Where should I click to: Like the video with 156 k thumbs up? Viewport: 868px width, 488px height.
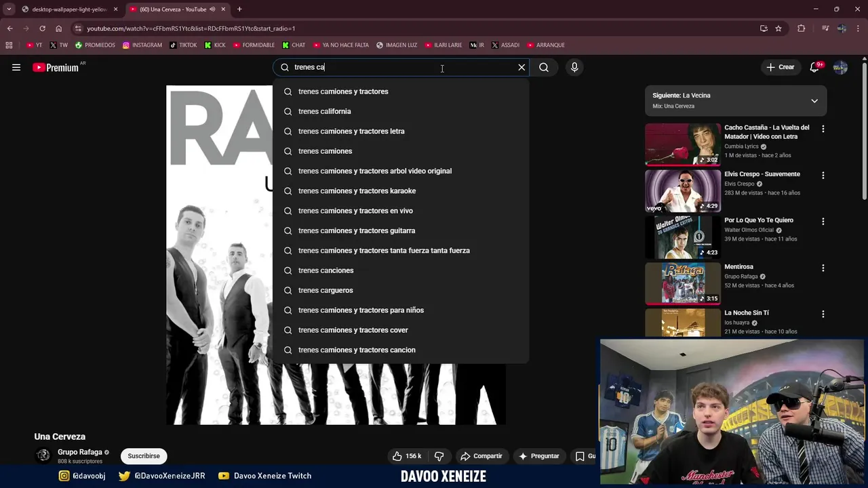[x=406, y=456]
